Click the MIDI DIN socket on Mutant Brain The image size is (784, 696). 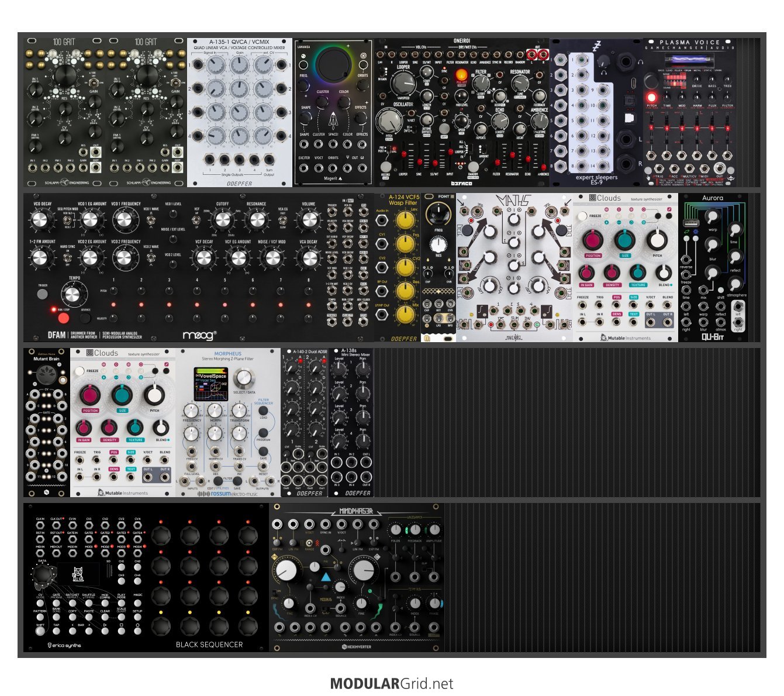pos(46,375)
